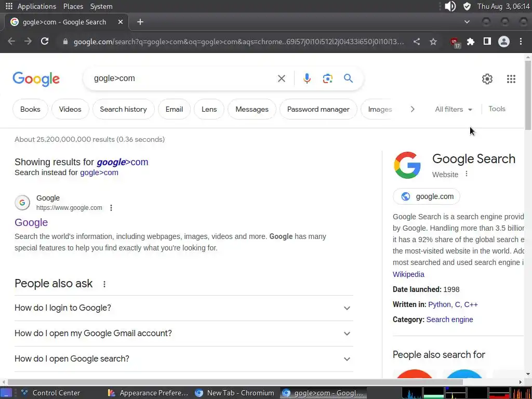Select the Messages filter chip
The image size is (532, 399).
pos(252,109)
